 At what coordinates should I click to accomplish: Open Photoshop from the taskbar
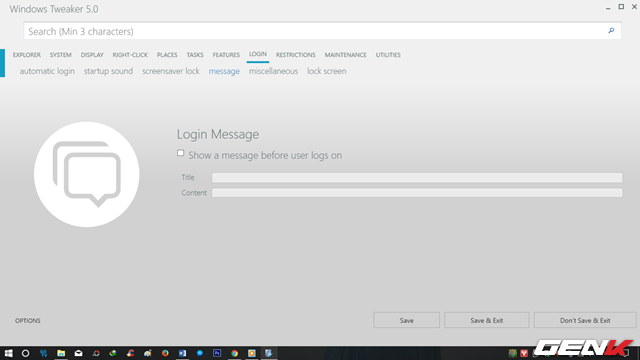(217, 353)
